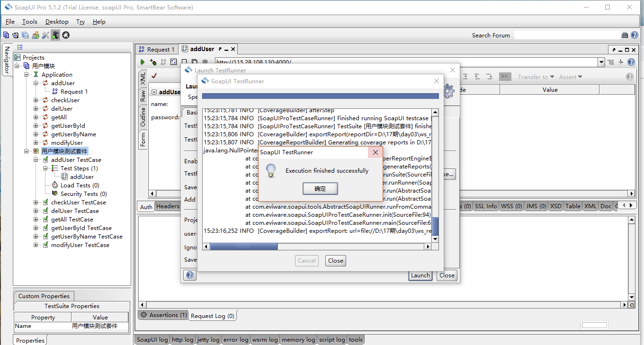Image resolution: width=644 pixels, height=345 pixels.
Task: Open the Transfer to dropdown
Action: (x=536, y=77)
